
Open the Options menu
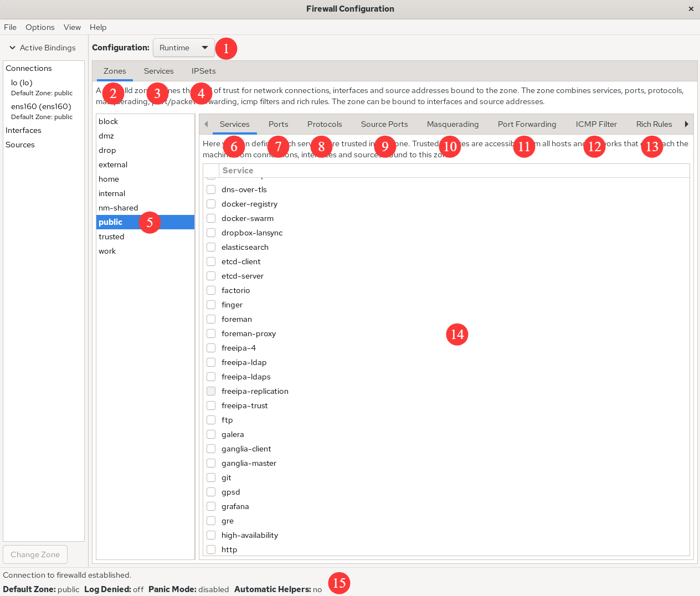[40, 27]
